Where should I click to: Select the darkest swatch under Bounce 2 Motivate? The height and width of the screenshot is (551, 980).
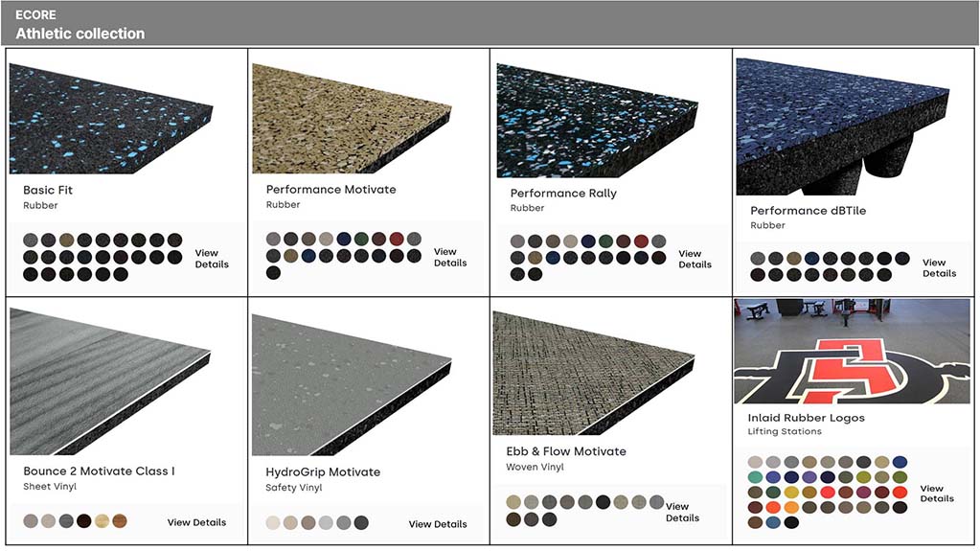83,520
